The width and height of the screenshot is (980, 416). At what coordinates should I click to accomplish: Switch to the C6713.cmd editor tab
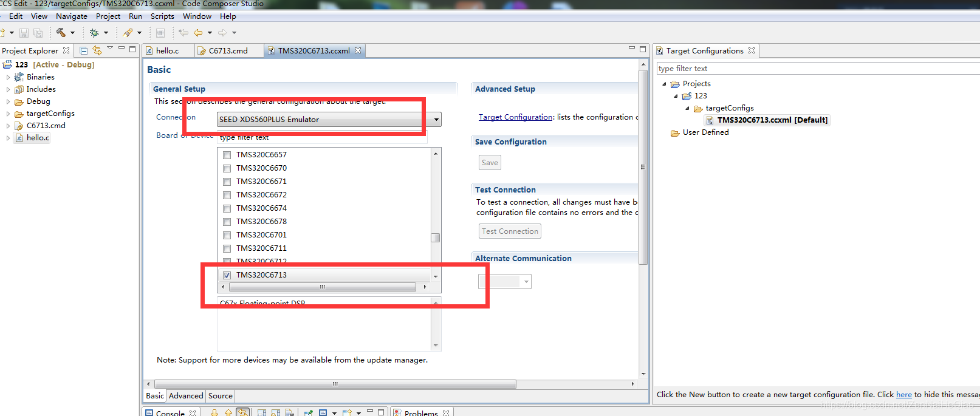(x=228, y=51)
